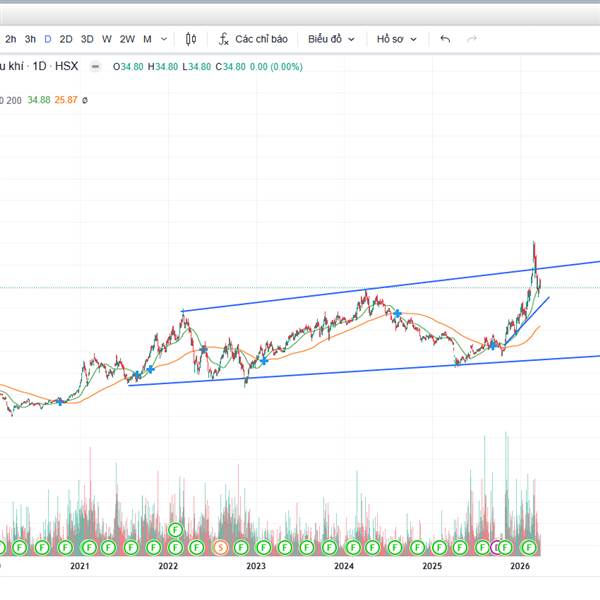Open the Biểu đồ dropdown
The image size is (600, 600).
(331, 39)
